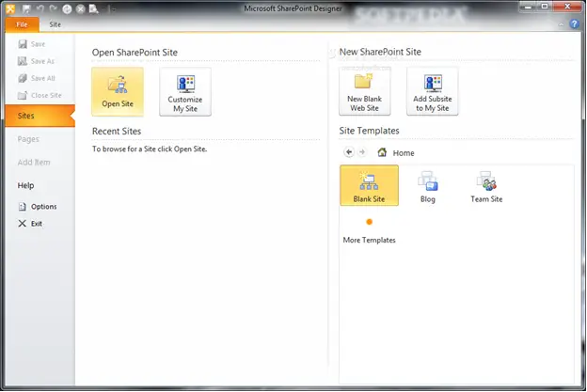Select the Blog template
The height and width of the screenshot is (392, 587).
pyautogui.click(x=428, y=185)
